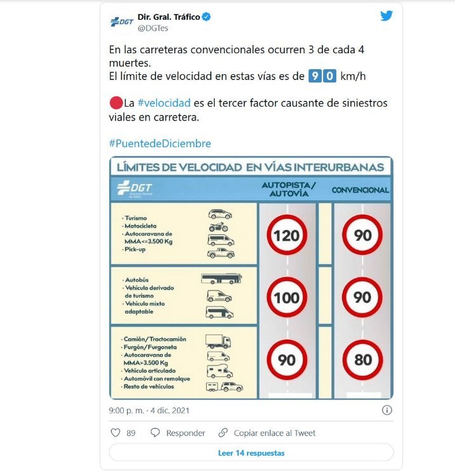
Task: Open the @DGTes handle
Action: pyautogui.click(x=153, y=28)
